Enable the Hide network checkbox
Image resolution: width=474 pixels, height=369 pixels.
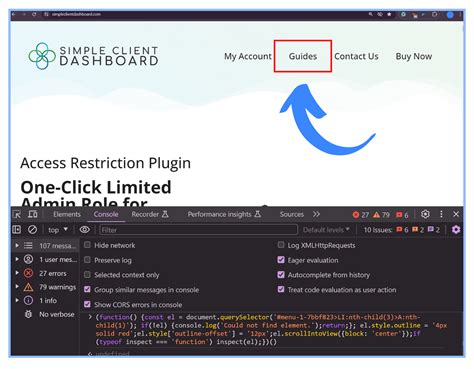coord(87,245)
